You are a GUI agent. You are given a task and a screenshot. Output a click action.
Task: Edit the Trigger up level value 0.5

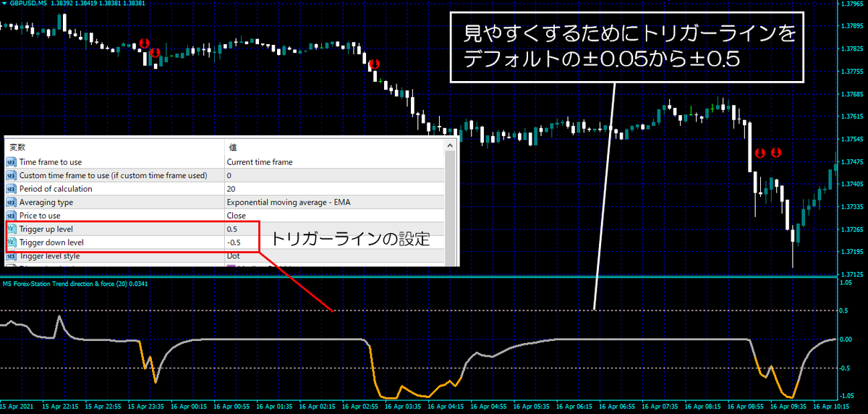pyautogui.click(x=231, y=229)
